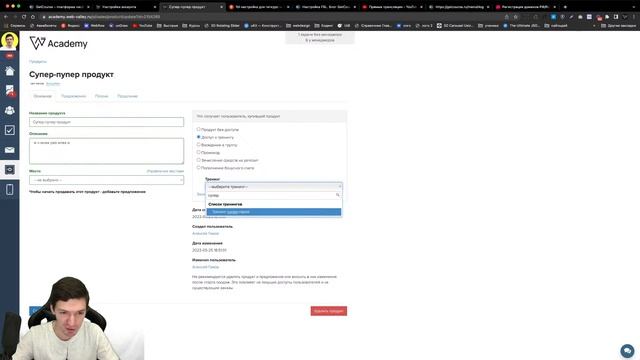640x360 pixels.
Task: Open the mail envelope icon in sidebar
Action: pos(10,150)
